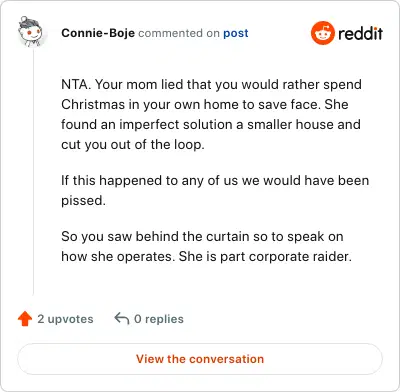Image resolution: width=400 pixels, height=392 pixels.
Task: Click the paragraph starting "So you saw behind"
Action: pos(206,246)
